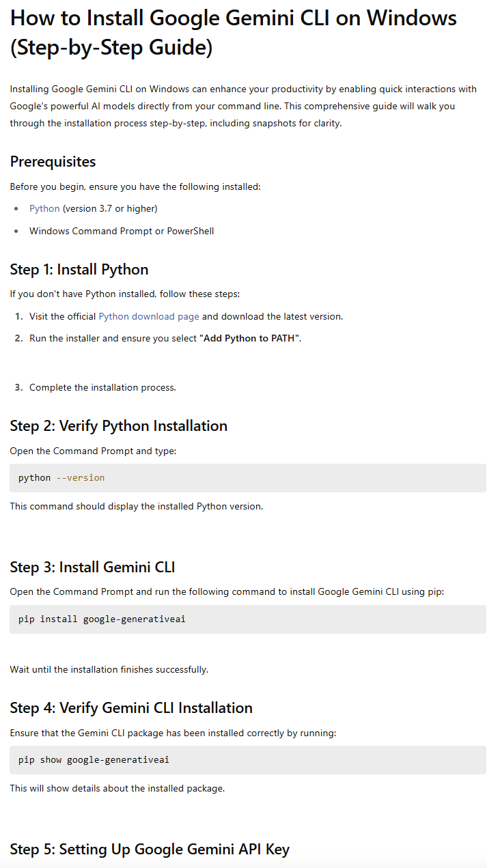
Task: Click the pip install google-generativeai code block
Action: pos(247,619)
